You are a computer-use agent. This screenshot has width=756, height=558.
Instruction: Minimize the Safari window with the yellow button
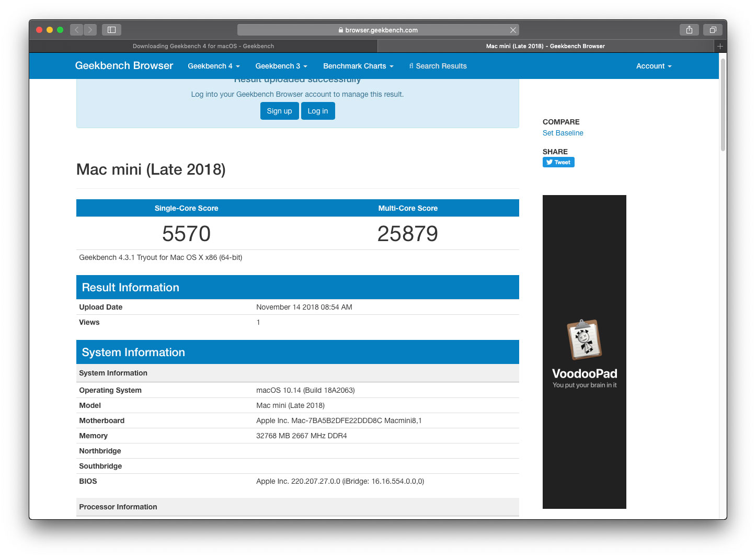tap(50, 30)
